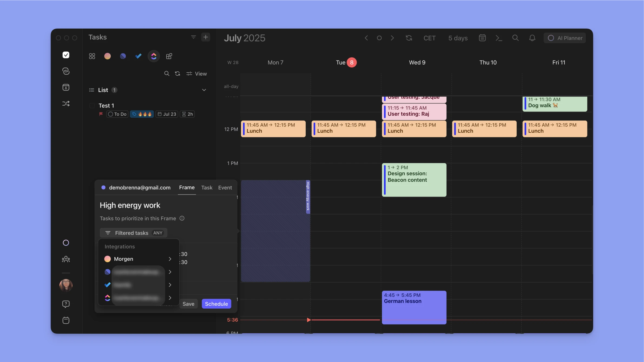
Task: Switch to the Task tab
Action: (x=207, y=187)
